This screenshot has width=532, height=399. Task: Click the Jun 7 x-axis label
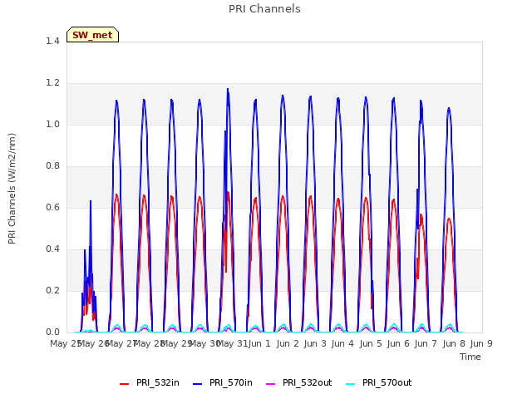(426, 343)
